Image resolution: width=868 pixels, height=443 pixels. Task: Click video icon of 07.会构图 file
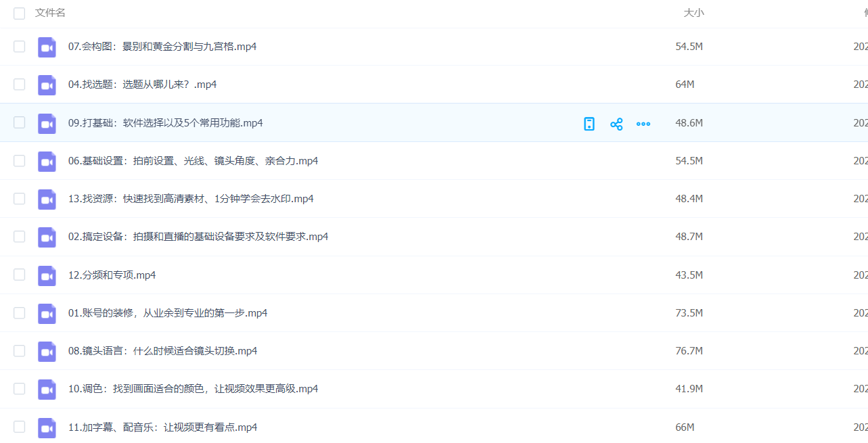tap(47, 47)
